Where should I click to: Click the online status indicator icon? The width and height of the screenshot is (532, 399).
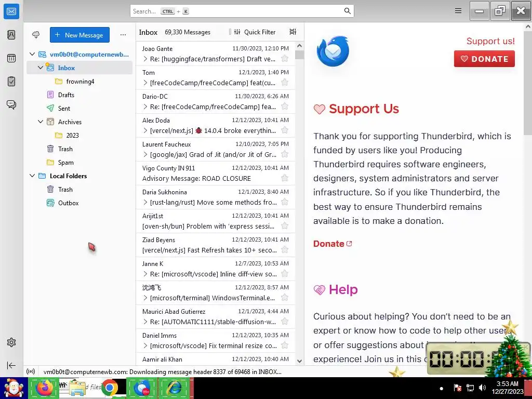coord(31,372)
